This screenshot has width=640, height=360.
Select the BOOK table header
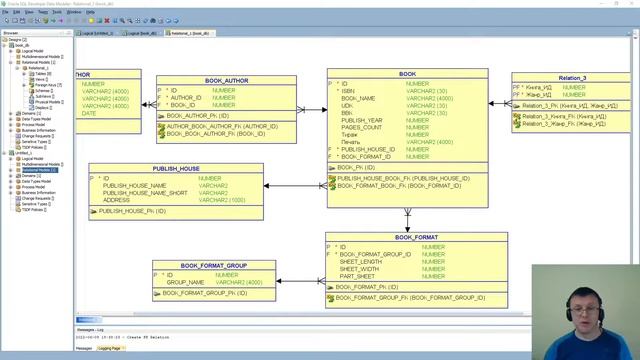(x=407, y=74)
